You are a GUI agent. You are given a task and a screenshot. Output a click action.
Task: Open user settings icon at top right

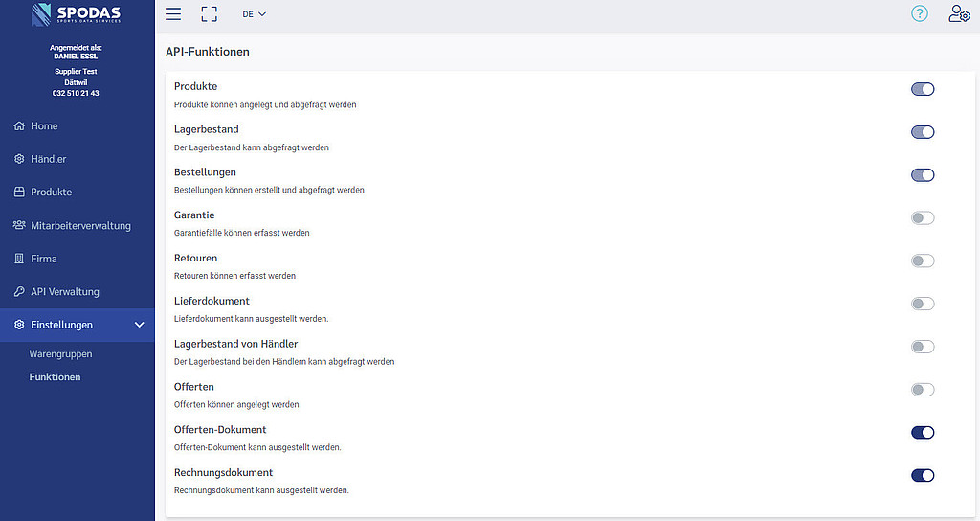click(x=958, y=13)
